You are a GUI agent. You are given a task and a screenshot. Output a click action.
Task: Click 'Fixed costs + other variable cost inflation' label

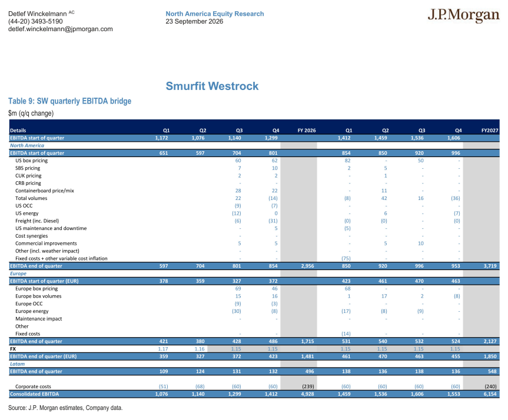click(61, 258)
